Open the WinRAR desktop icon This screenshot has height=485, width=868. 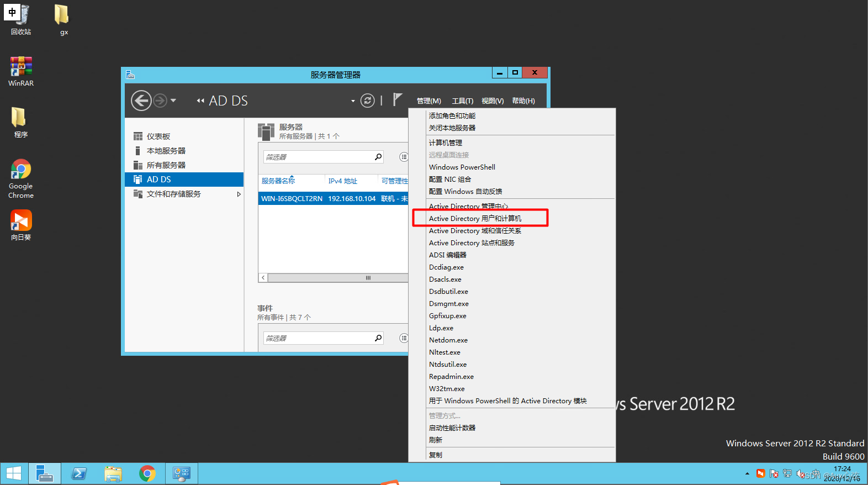coord(21,71)
